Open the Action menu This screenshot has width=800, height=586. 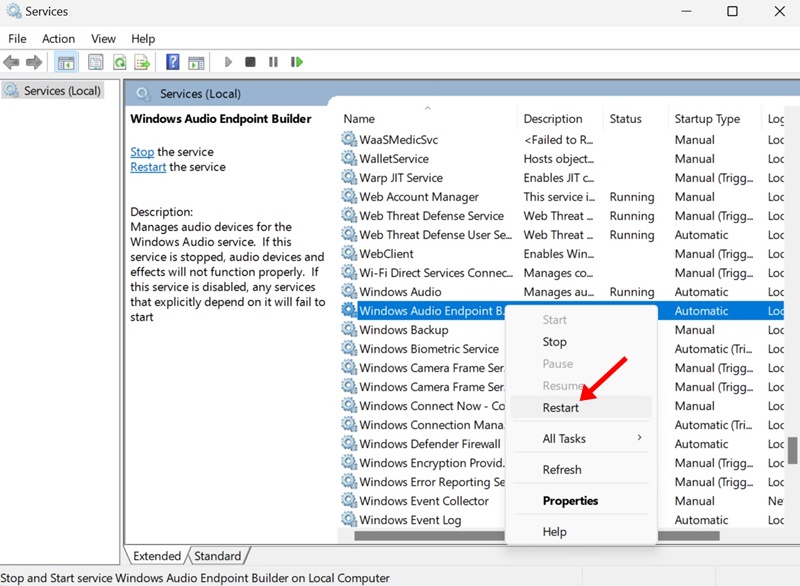(x=58, y=39)
